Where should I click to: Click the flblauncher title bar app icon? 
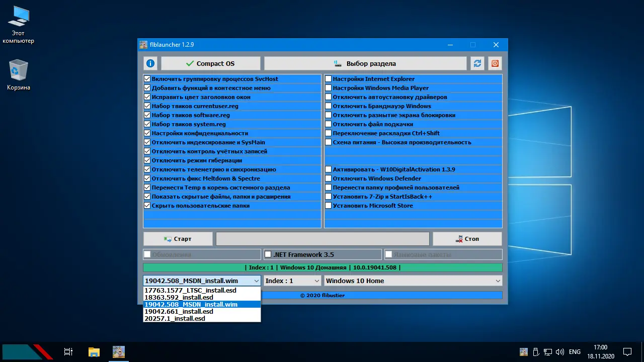pos(143,45)
